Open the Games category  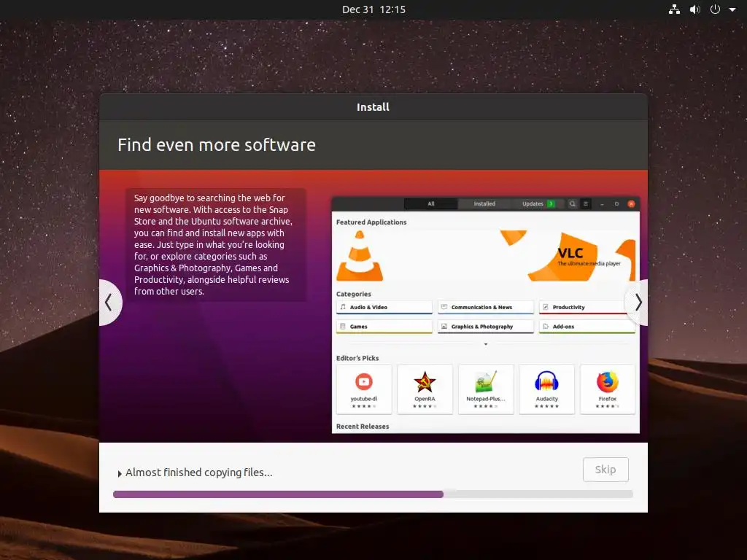(x=384, y=327)
